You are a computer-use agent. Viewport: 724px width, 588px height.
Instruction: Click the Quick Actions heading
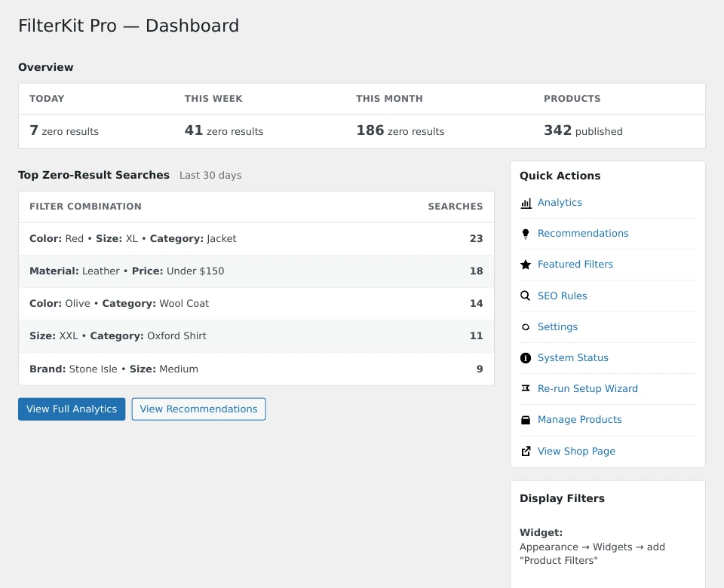[x=560, y=176]
